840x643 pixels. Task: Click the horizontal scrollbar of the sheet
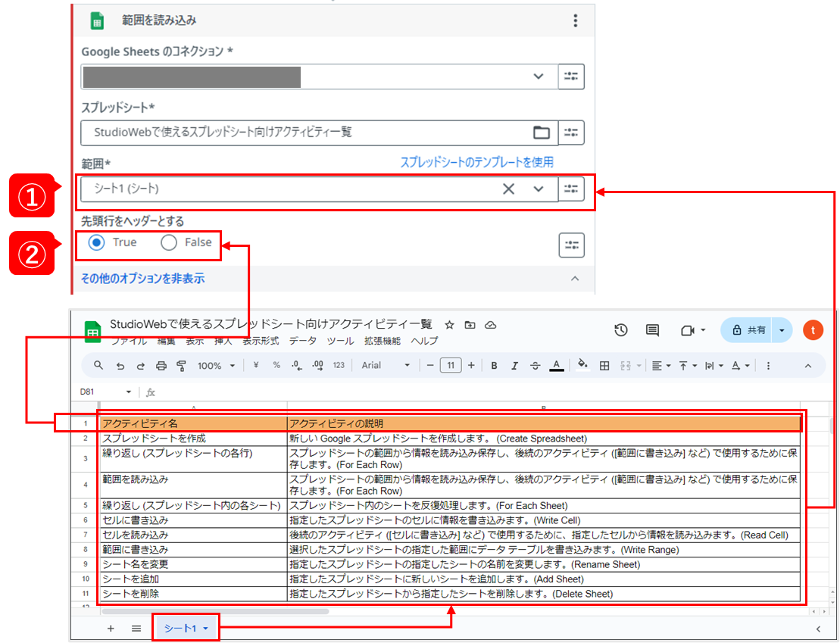[x=215, y=611]
